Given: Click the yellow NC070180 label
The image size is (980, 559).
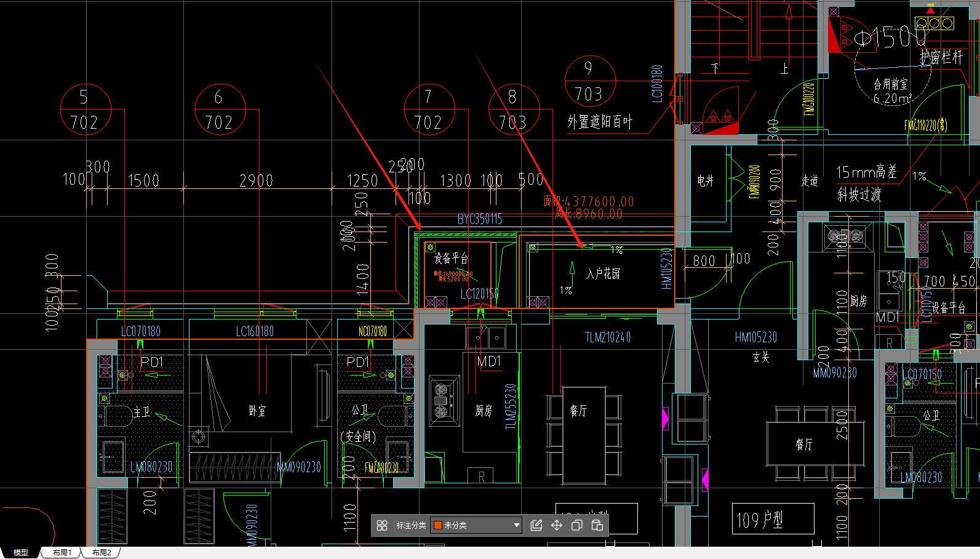Looking at the screenshot, I should 373,331.
